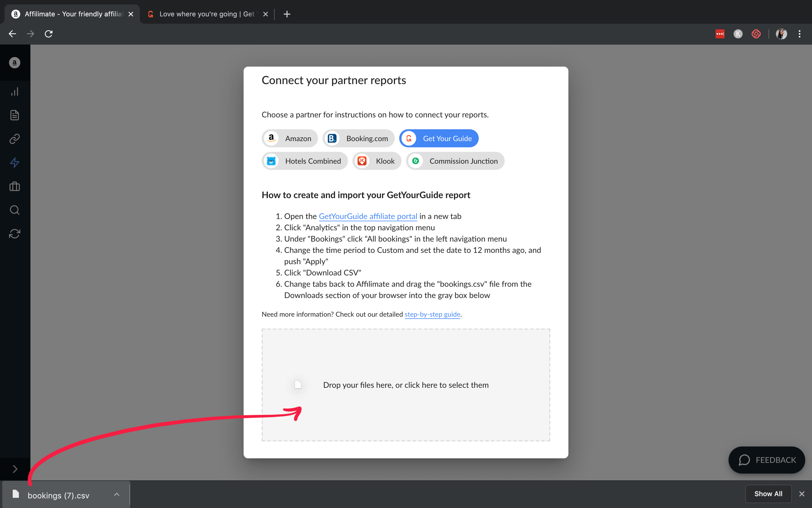The image size is (812, 508).
Task: Select the Hotels Combined partner chip
Action: 304,161
